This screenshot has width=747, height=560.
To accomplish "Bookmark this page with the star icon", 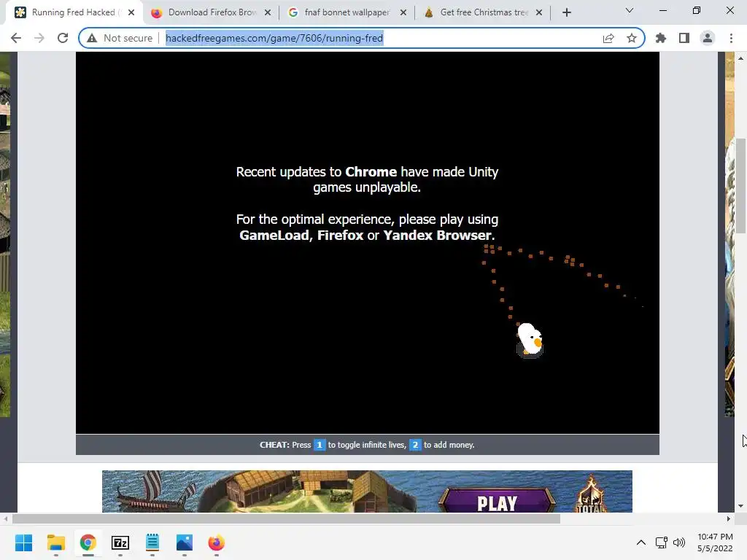I will click(x=632, y=38).
